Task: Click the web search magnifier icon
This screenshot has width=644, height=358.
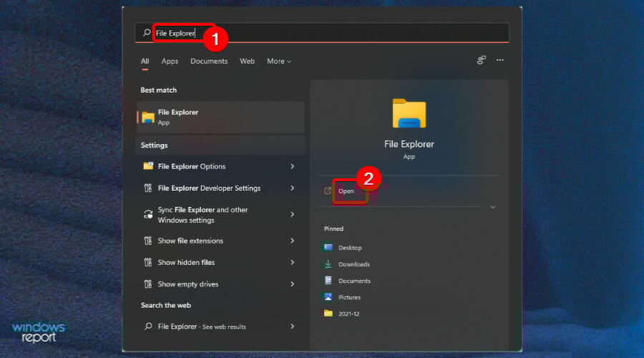Action: click(x=148, y=326)
